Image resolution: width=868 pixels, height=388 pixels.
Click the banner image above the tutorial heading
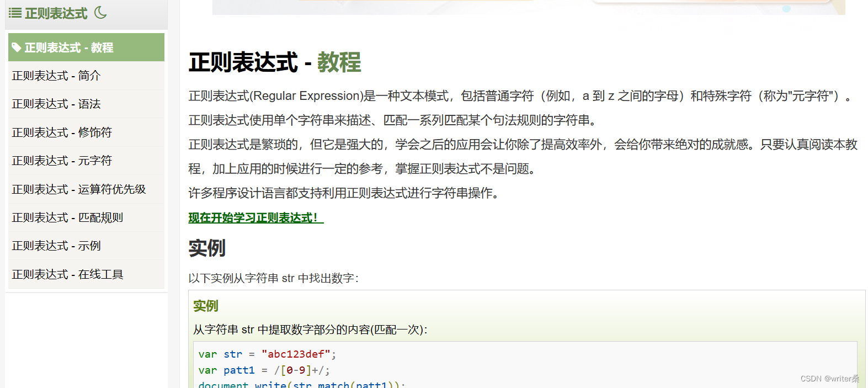pyautogui.click(x=529, y=7)
